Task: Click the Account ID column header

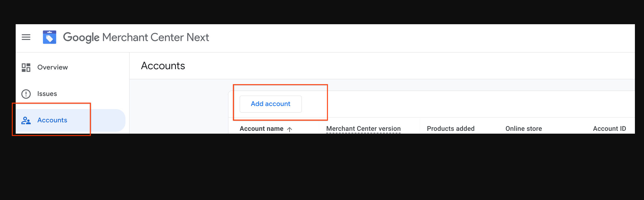Action: tap(609, 129)
